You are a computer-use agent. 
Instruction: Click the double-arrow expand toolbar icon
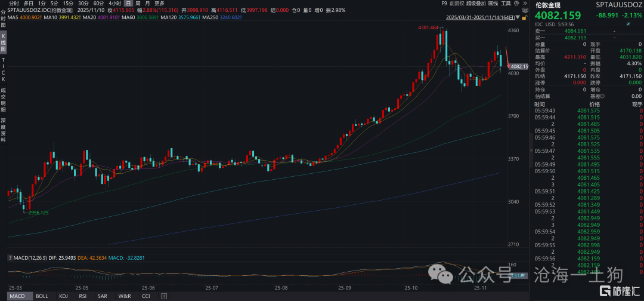524,3
